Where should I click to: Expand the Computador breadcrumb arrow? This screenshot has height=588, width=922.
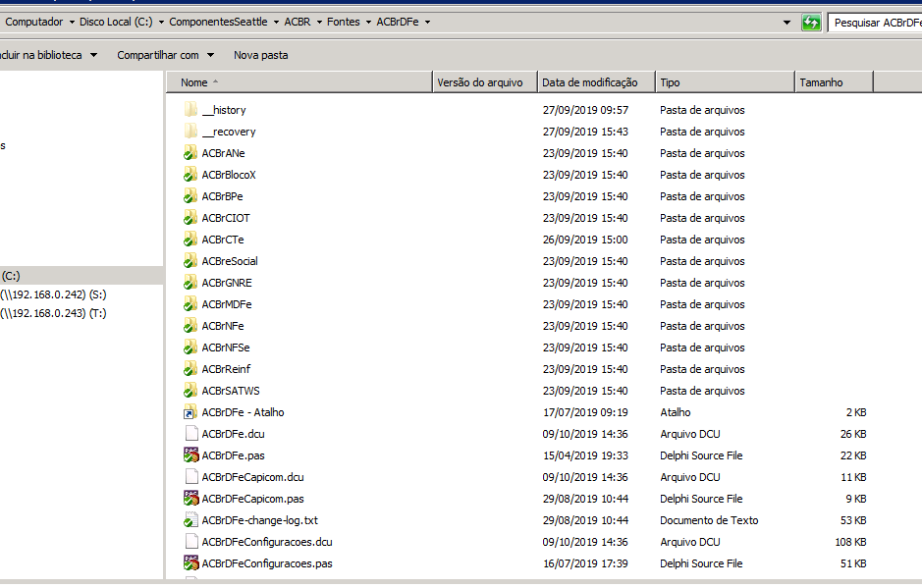click(x=72, y=23)
